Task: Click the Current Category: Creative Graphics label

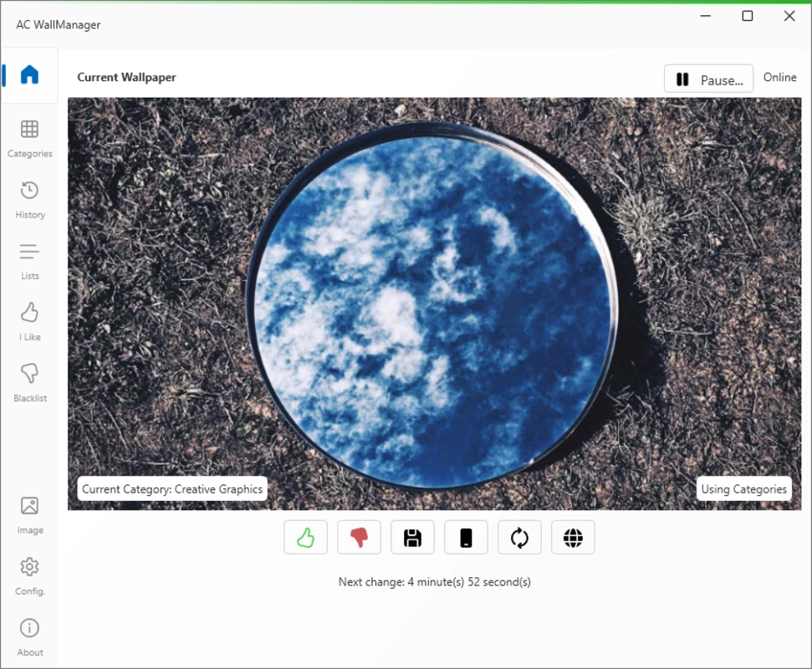Action: coord(172,489)
